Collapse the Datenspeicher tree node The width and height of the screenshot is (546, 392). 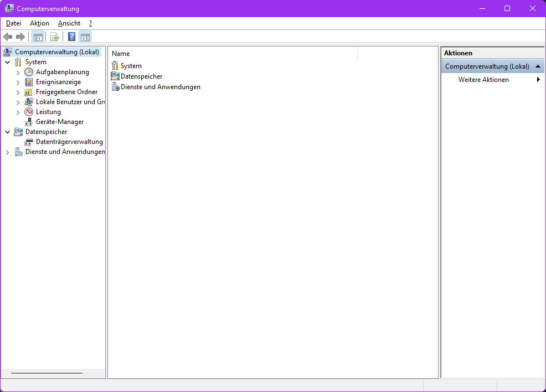[7, 132]
